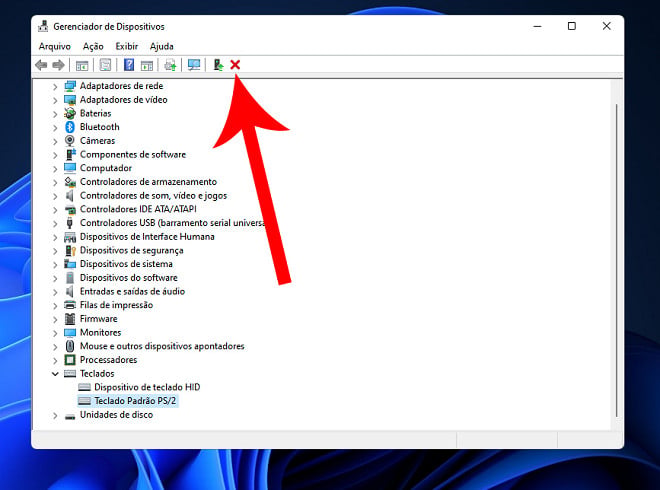
Task: Open the Exibir menu
Action: point(127,46)
